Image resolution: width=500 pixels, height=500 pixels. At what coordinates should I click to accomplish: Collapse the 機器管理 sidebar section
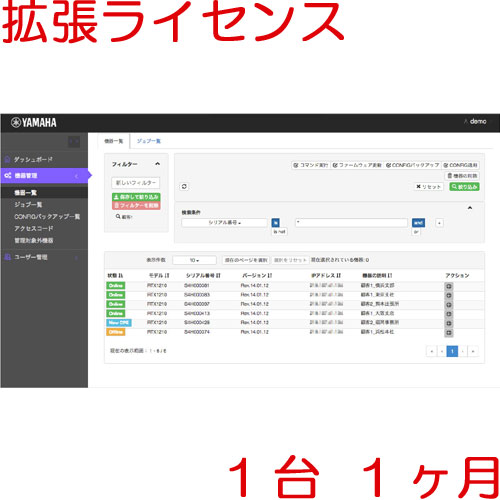44,176
